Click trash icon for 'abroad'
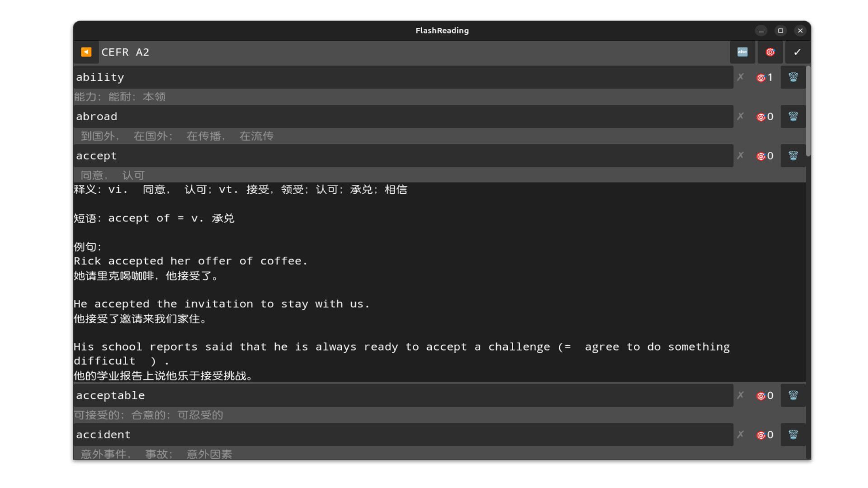Image resolution: width=868 pixels, height=488 pixels. 793,117
